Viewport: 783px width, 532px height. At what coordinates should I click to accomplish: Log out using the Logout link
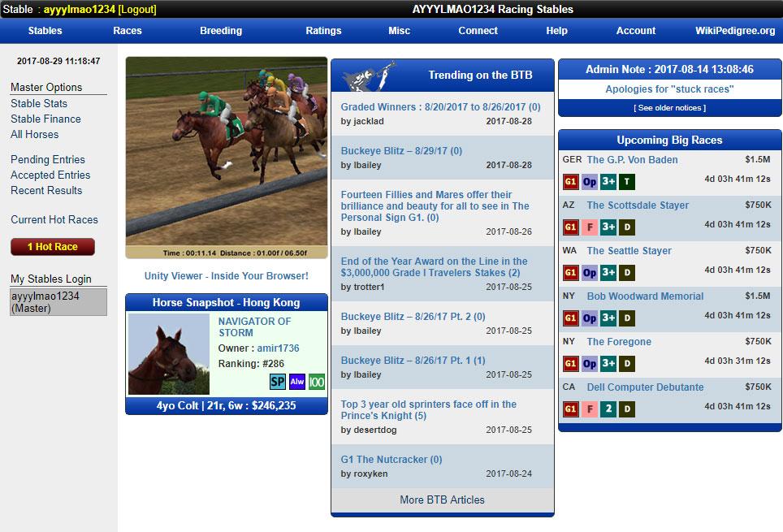(137, 10)
